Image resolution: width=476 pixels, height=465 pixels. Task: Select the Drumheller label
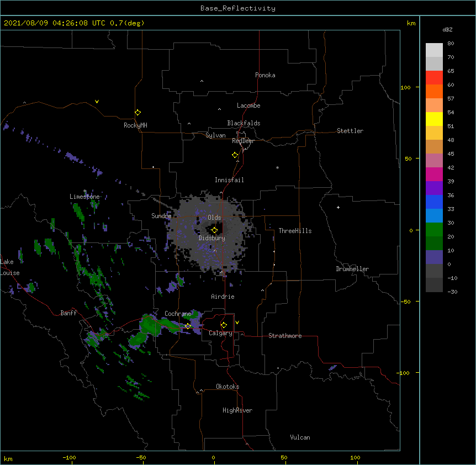click(352, 269)
